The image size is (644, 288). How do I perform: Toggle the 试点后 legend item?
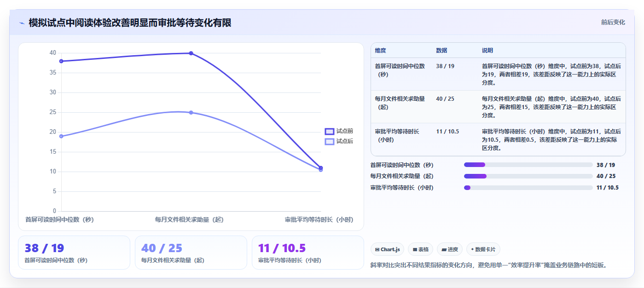click(339, 141)
